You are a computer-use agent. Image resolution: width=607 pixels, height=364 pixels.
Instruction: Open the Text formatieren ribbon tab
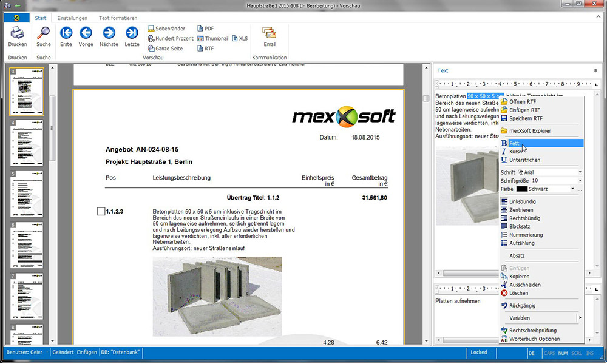tap(118, 18)
